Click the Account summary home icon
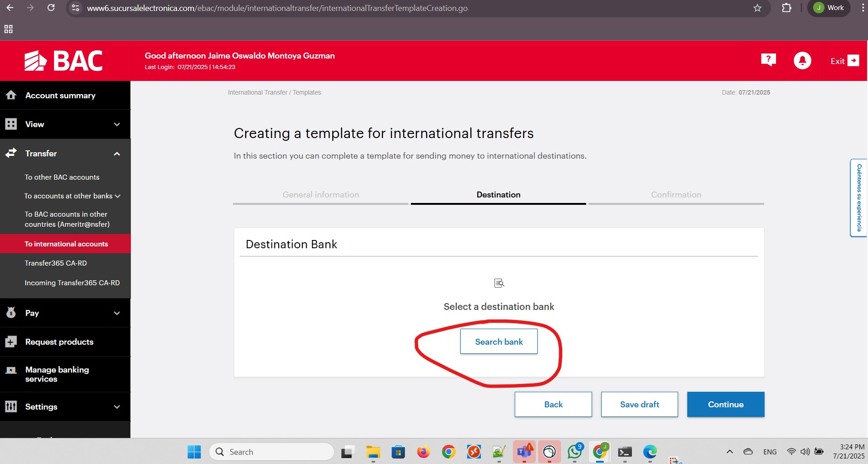 [11, 95]
